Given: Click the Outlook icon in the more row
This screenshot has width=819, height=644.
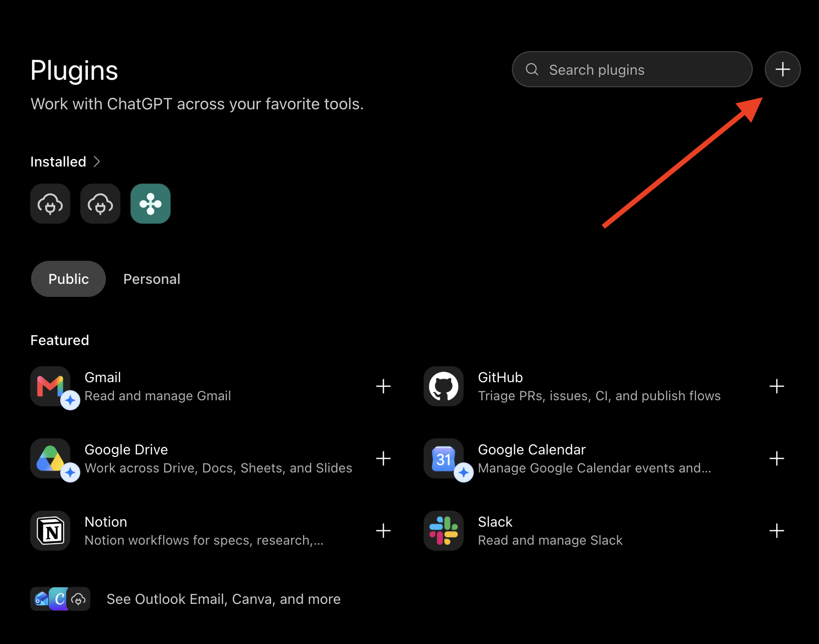Looking at the screenshot, I should 40,599.
